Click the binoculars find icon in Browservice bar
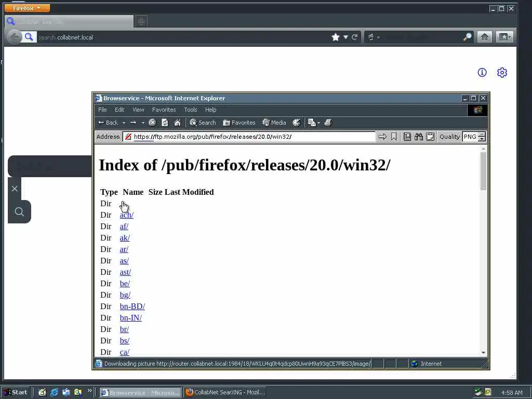Image resolution: width=532 pixels, height=399 pixels. click(419, 137)
